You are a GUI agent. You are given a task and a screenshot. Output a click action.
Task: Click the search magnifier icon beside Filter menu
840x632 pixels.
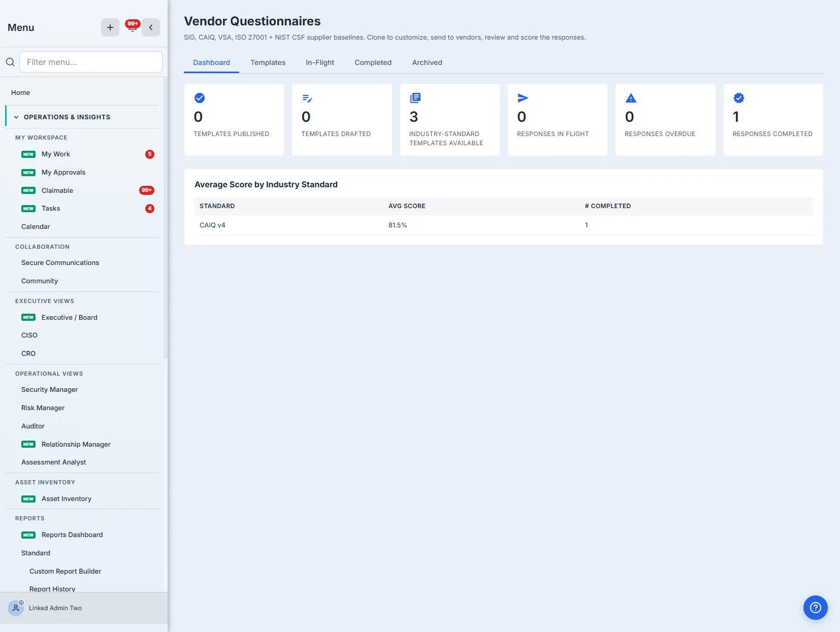[x=10, y=62]
